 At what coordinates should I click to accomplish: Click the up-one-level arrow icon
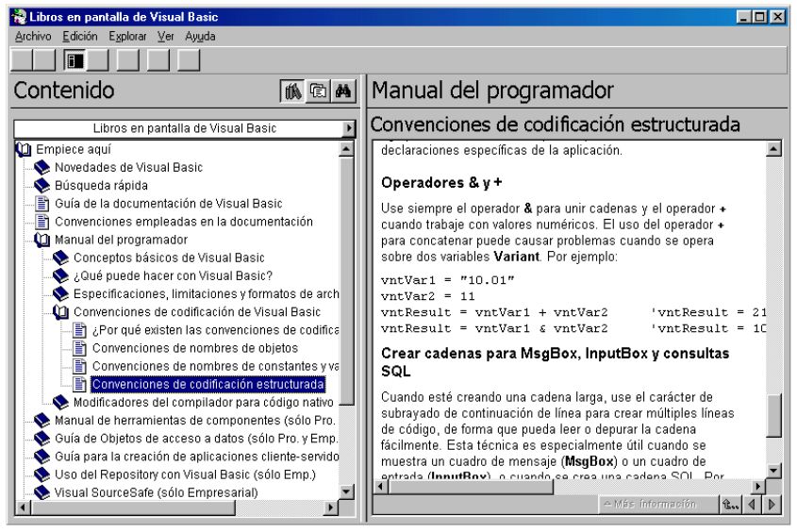(x=730, y=505)
